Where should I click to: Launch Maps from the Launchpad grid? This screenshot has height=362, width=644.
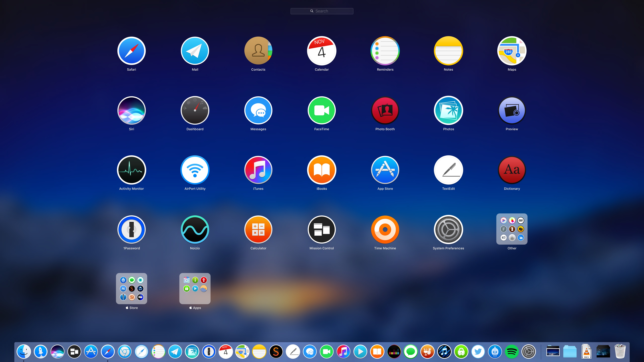point(512,51)
